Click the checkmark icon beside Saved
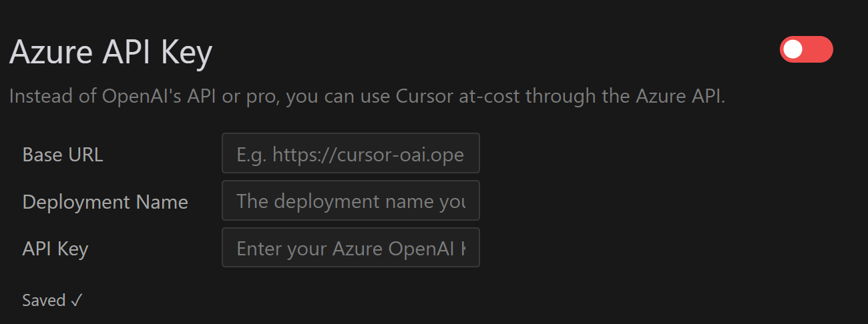 [76, 301]
